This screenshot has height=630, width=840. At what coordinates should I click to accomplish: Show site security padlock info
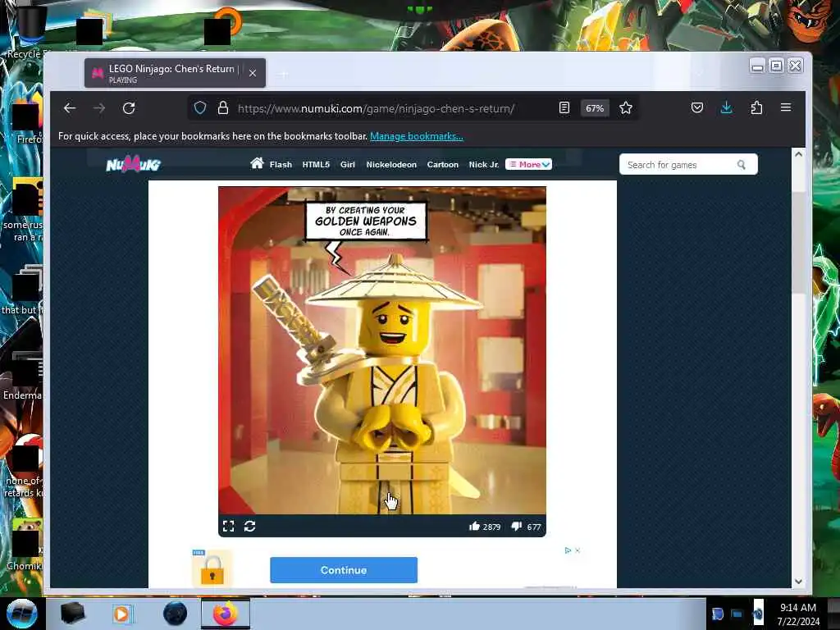(x=223, y=108)
